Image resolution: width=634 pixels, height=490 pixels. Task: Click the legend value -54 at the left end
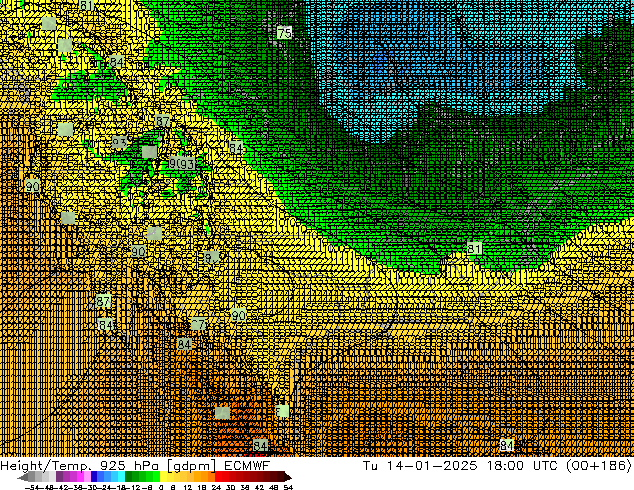(x=32, y=487)
